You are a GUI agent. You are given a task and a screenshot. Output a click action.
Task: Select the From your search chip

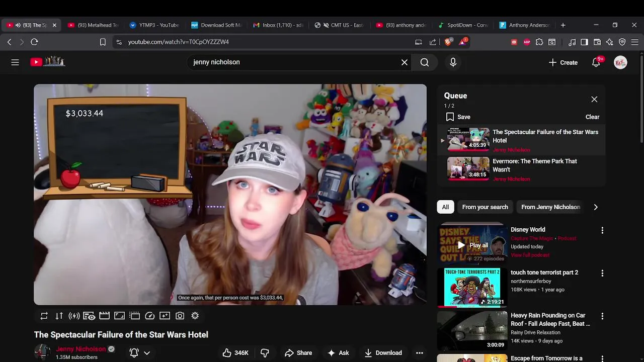pyautogui.click(x=485, y=207)
